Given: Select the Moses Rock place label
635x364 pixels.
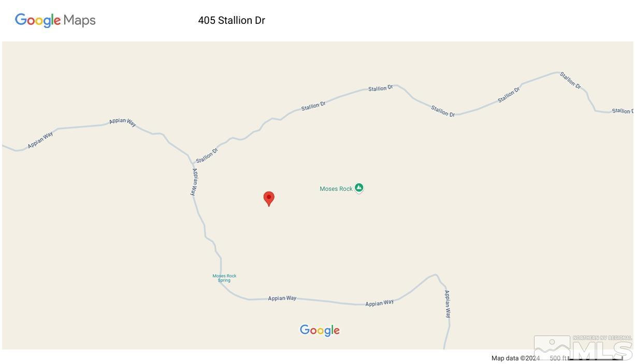Looking at the screenshot, I should click(336, 189).
